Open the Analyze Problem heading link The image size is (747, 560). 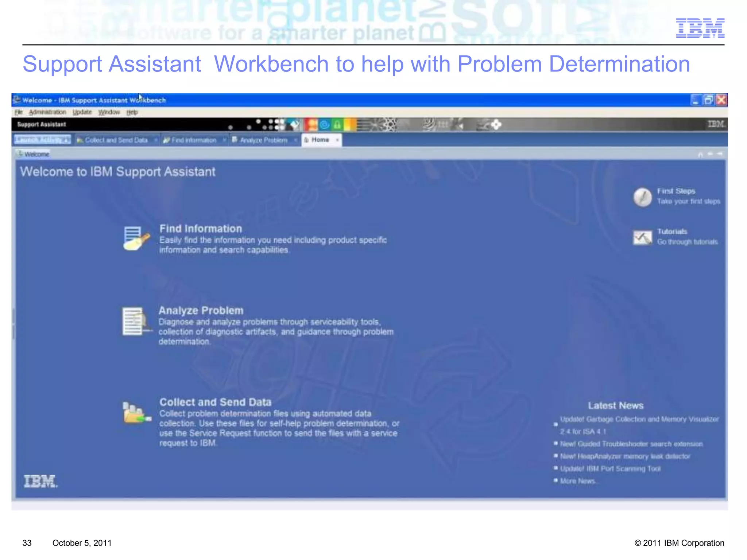(201, 311)
